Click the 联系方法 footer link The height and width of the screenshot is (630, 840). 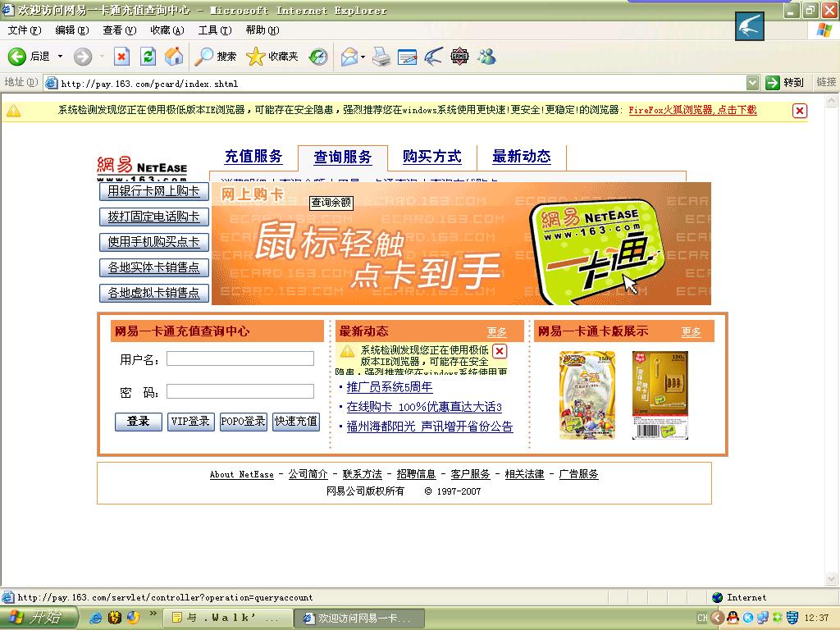tap(362, 474)
